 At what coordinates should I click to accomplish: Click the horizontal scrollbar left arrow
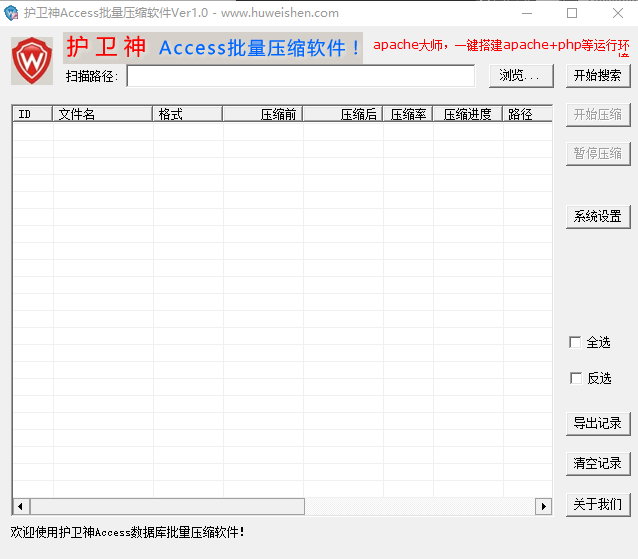click(21, 506)
